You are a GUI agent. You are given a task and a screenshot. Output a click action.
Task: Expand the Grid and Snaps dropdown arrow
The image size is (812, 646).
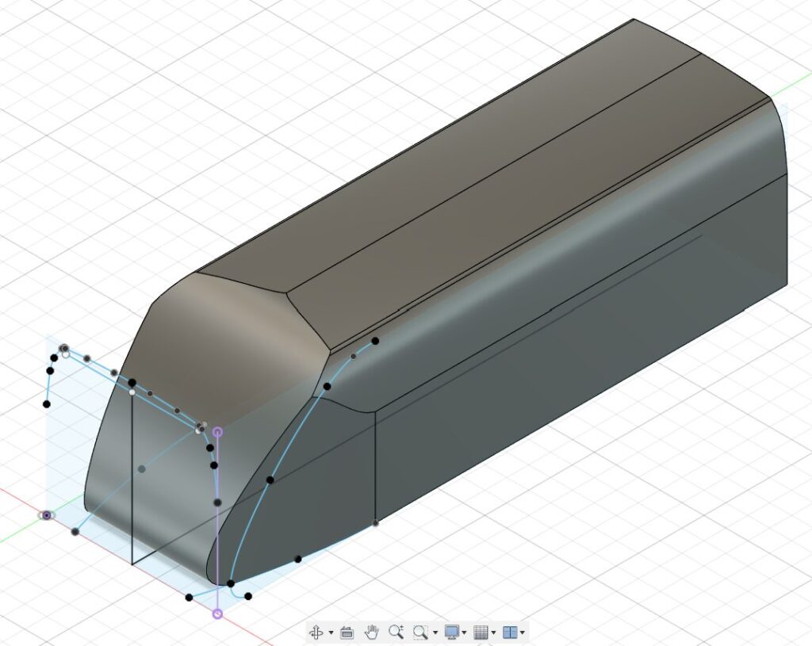click(x=493, y=633)
